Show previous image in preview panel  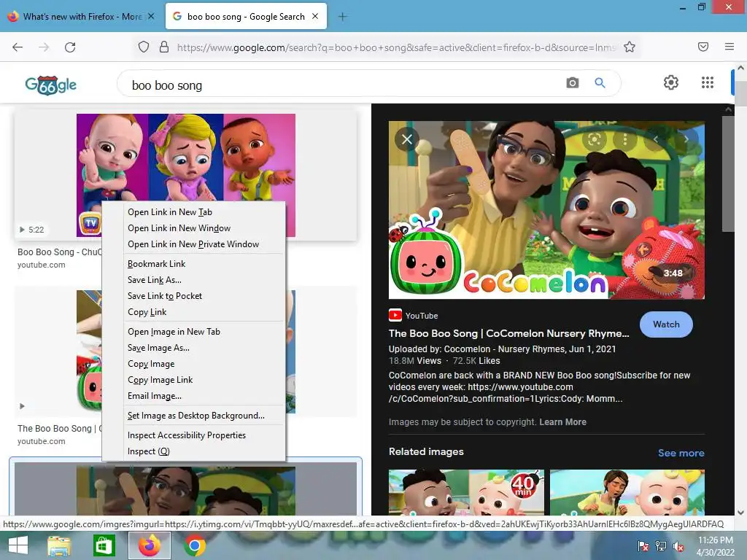[656, 139]
